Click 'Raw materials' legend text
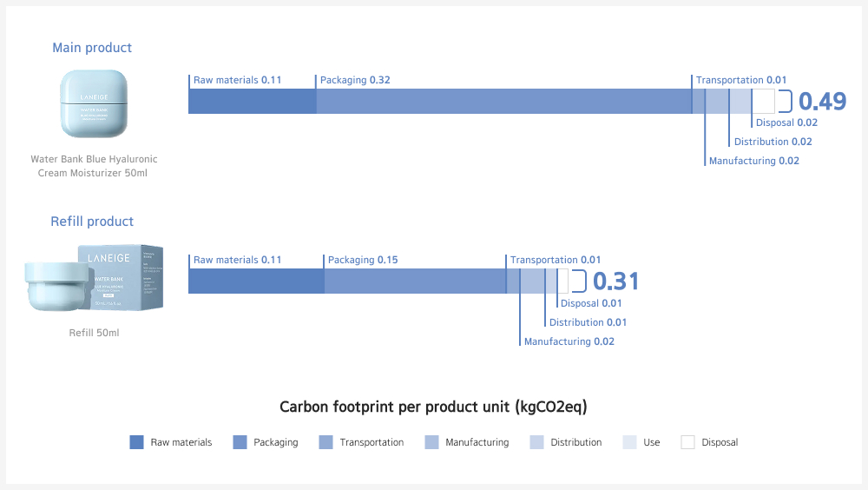The height and width of the screenshot is (490, 868). click(x=181, y=442)
